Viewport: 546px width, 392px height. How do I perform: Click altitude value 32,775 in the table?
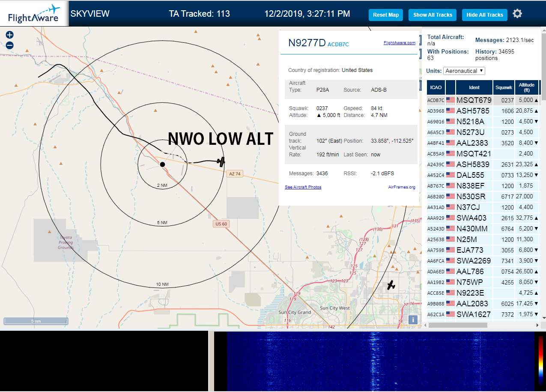click(x=524, y=218)
